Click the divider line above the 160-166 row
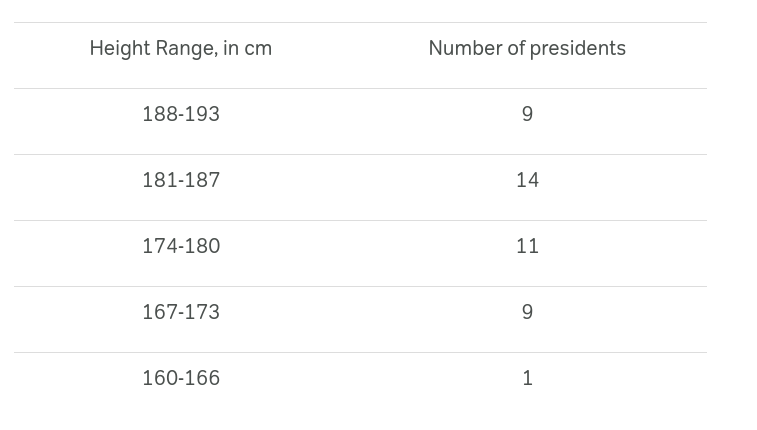Viewport: 757px width, 430px height. (x=360, y=352)
